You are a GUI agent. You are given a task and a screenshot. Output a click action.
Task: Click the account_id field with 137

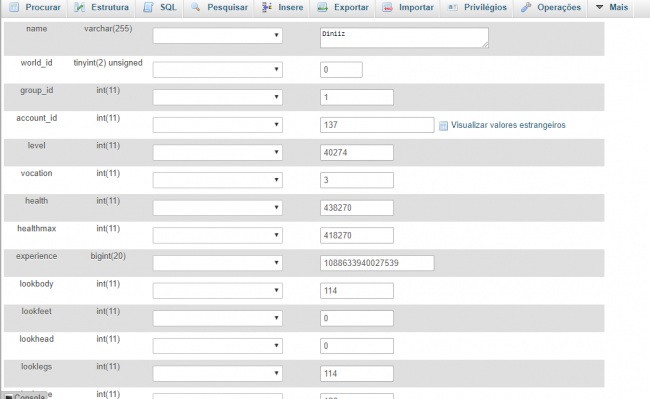[x=377, y=125]
